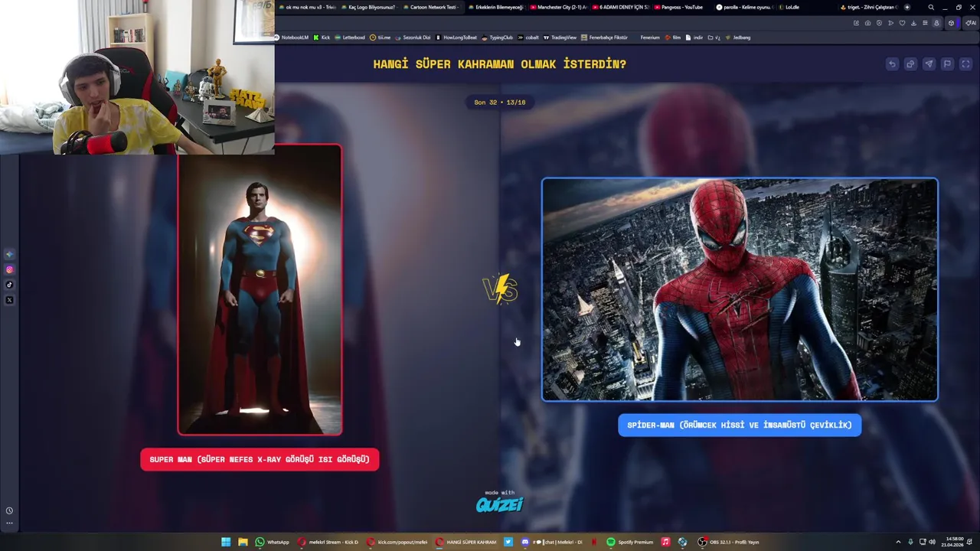This screenshot has width=980, height=551.
Task: Open the cobalt bookmark
Action: [x=528, y=37]
